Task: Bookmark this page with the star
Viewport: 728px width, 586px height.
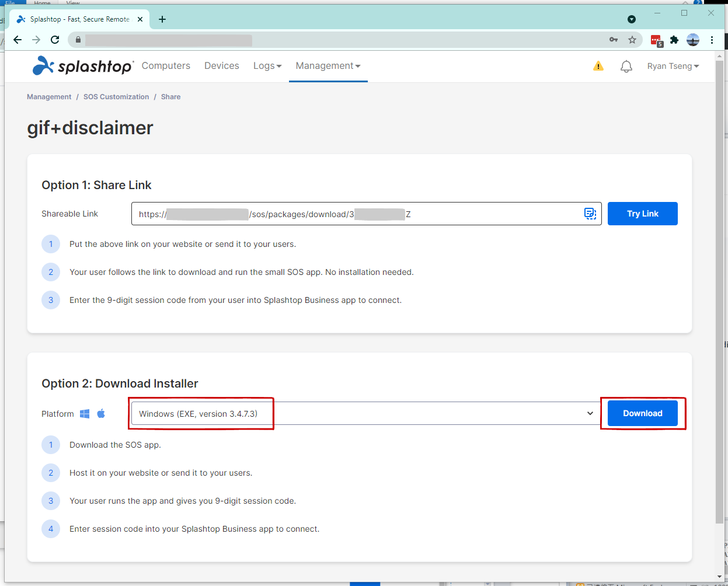Action: pyautogui.click(x=632, y=40)
